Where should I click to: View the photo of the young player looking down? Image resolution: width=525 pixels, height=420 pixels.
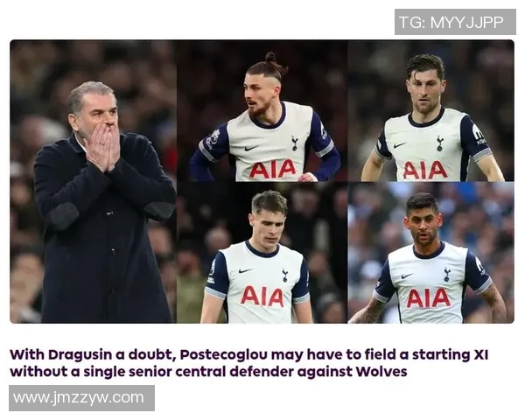[x=262, y=253]
